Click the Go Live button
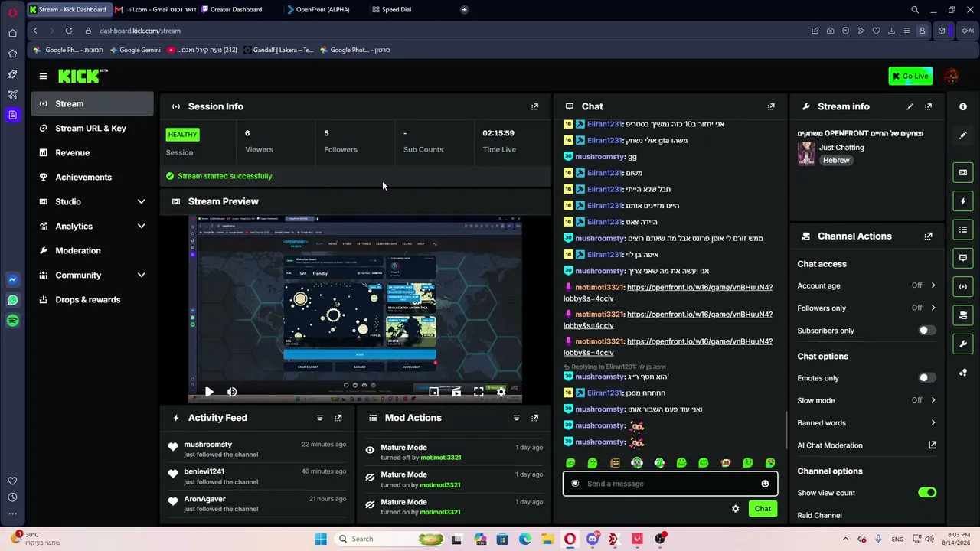Viewport: 980px width, 551px height. [910, 76]
